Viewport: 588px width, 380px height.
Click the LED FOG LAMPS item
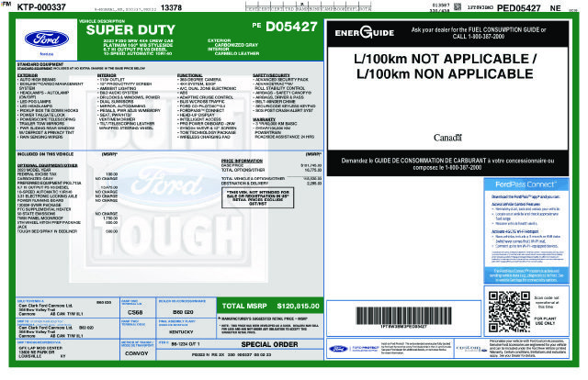pos(35,102)
